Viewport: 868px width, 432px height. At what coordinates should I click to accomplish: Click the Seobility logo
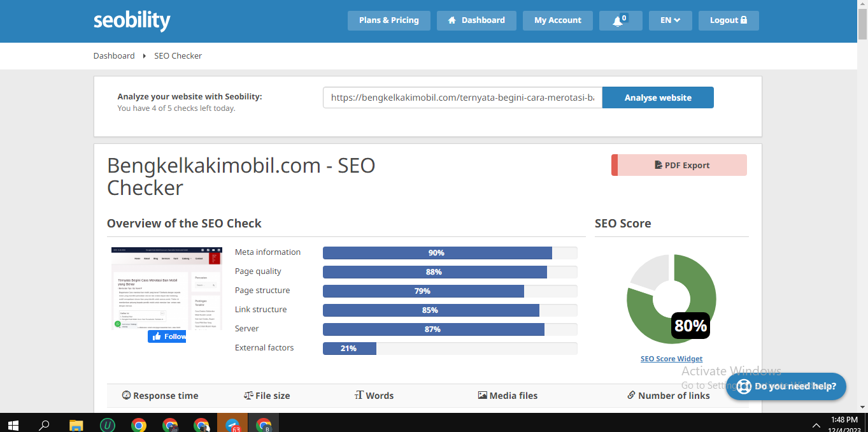pyautogui.click(x=132, y=20)
